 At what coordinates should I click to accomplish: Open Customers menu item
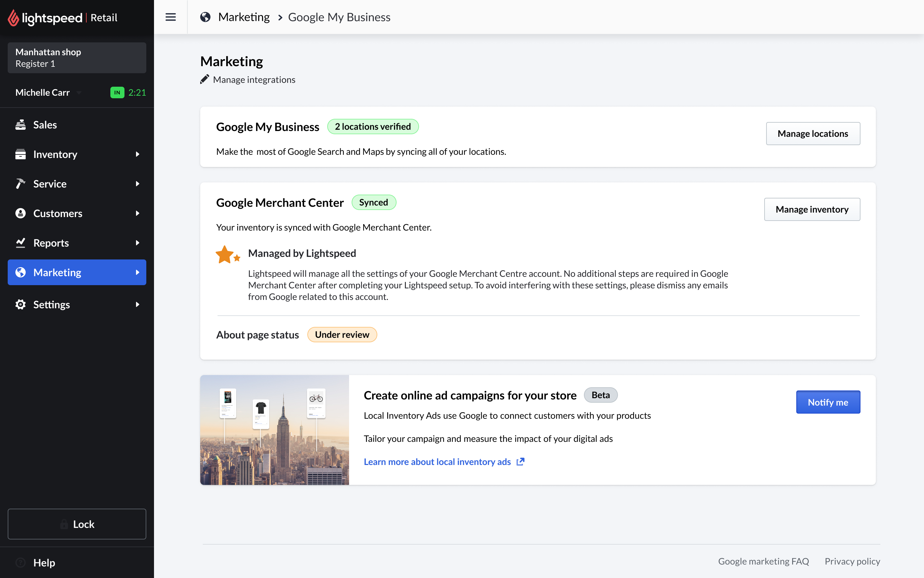(77, 213)
